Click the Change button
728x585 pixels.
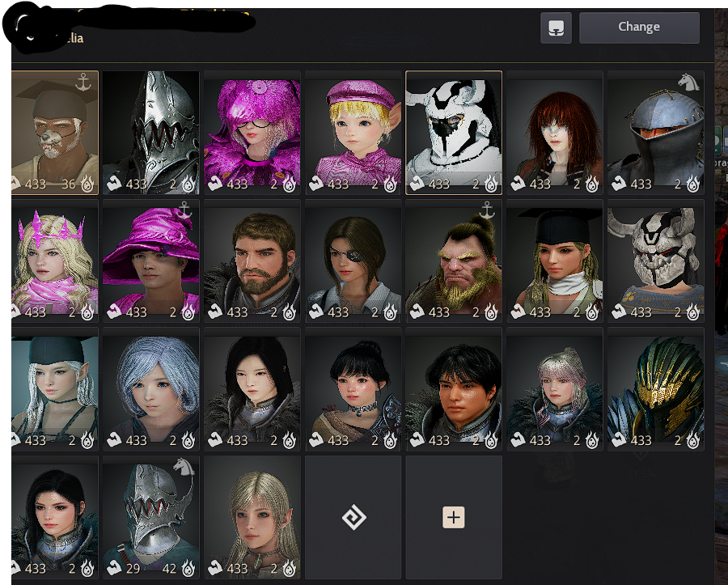[639, 28]
